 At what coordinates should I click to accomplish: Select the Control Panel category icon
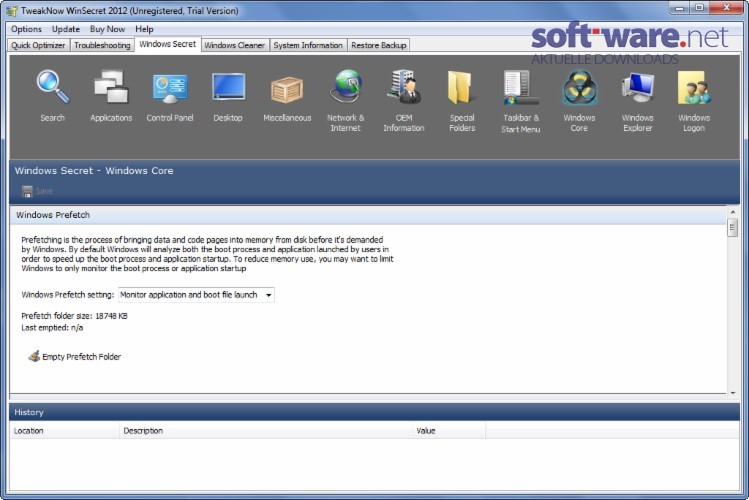click(x=170, y=88)
